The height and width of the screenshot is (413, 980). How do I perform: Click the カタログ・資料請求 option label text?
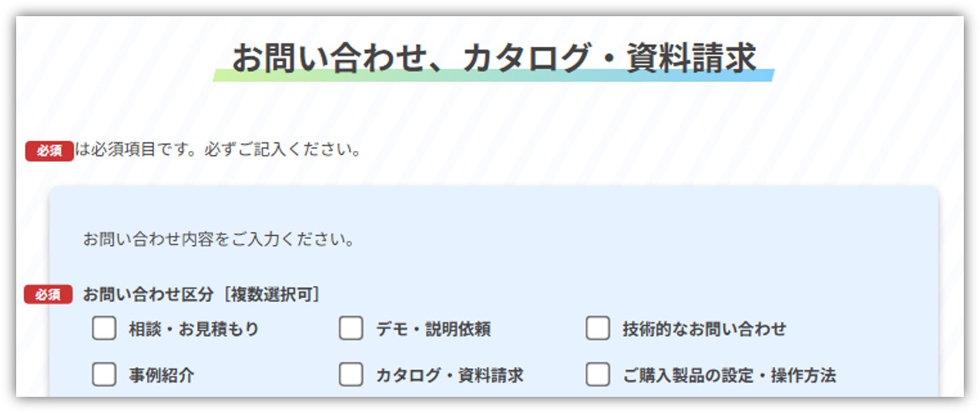pyautogui.click(x=449, y=376)
